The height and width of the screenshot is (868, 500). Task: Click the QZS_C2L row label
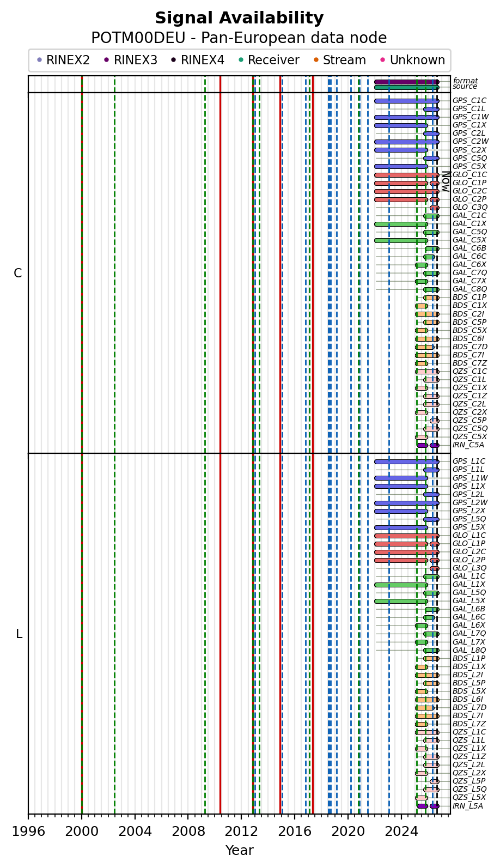point(469,404)
